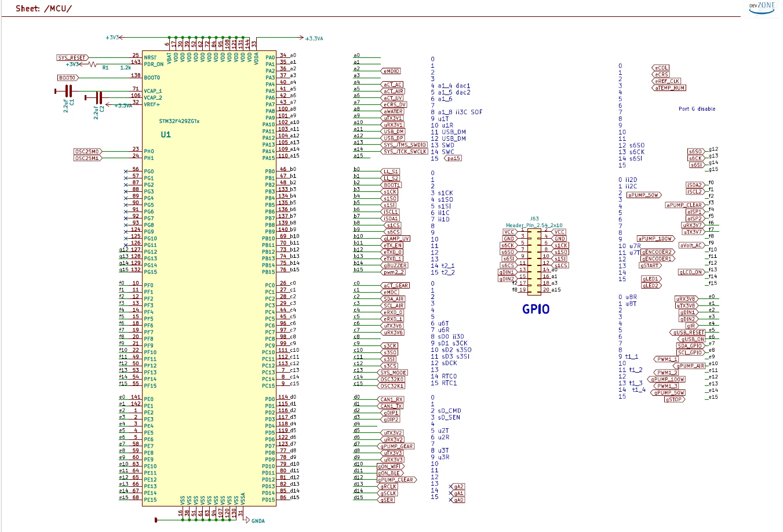Image resolution: width=783 pixels, height=532 pixels.
Task: Select the gON_BLE net label
Action: point(389,473)
